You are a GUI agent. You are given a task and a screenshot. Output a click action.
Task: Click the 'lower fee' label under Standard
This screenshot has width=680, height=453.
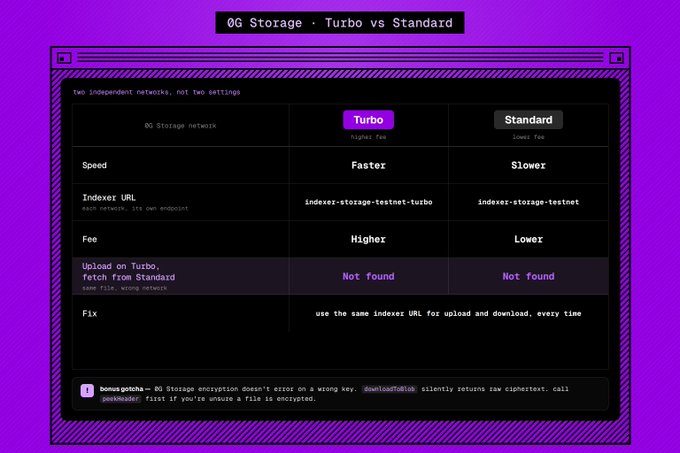point(528,137)
